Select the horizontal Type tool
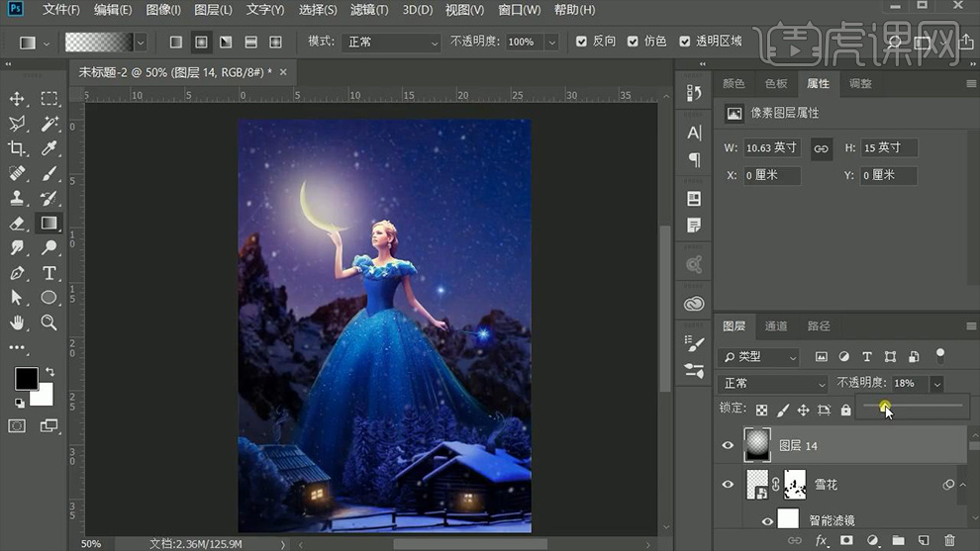This screenshot has height=551, width=980. click(x=49, y=273)
